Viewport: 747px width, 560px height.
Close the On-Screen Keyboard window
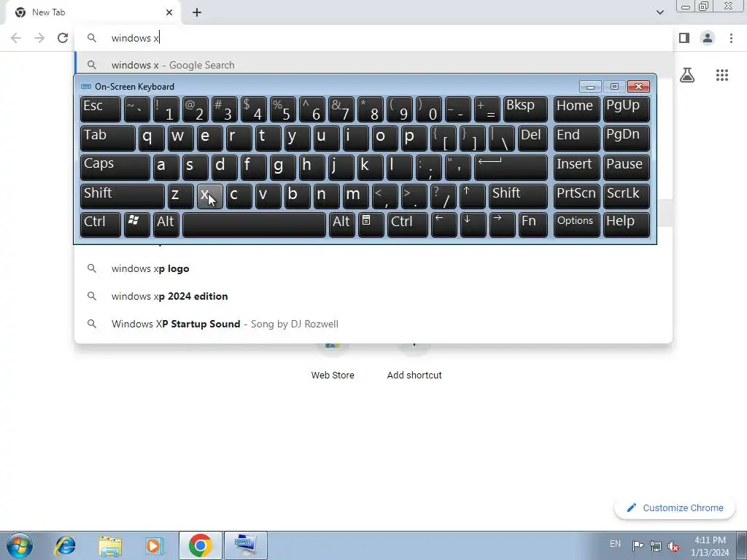point(639,86)
